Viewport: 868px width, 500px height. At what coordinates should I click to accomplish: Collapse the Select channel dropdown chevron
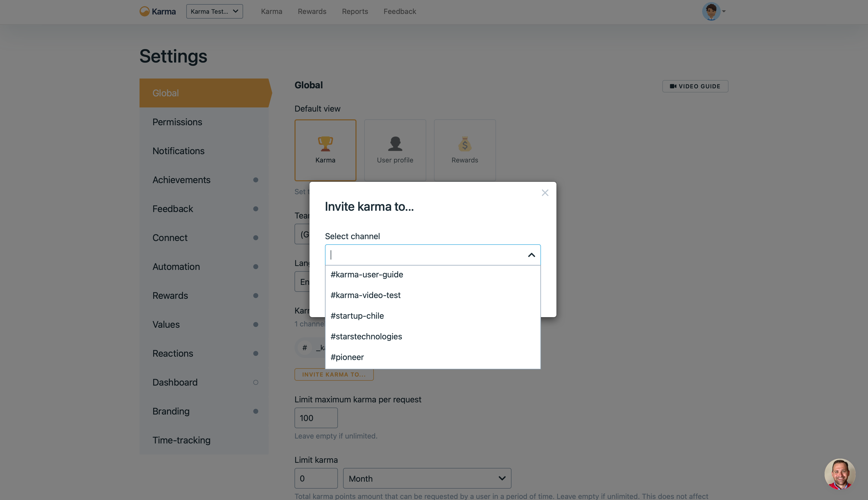click(x=531, y=255)
